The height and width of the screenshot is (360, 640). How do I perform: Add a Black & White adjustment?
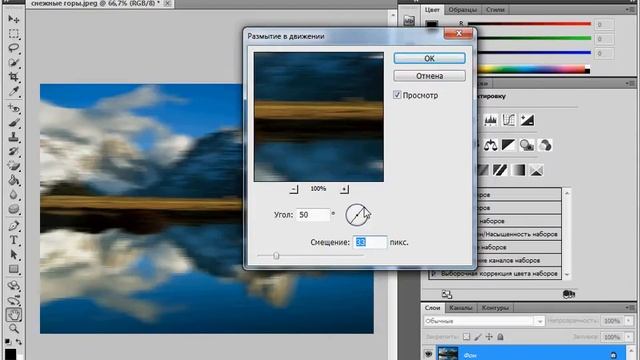509,145
